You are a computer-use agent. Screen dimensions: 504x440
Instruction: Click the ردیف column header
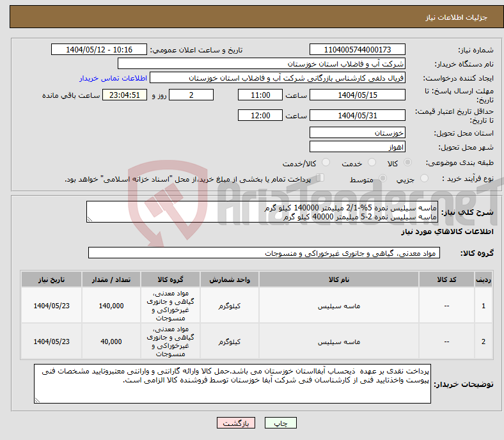point(484,279)
